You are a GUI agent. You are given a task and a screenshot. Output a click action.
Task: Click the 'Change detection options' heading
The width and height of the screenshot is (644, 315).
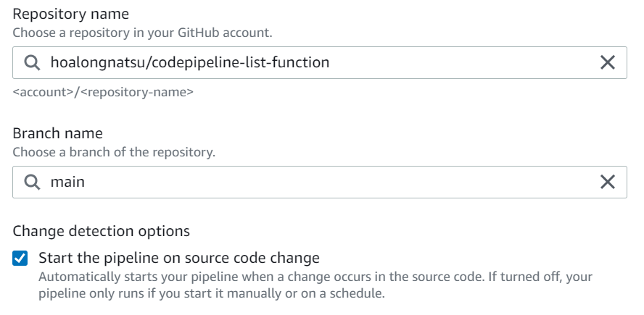pos(101,231)
